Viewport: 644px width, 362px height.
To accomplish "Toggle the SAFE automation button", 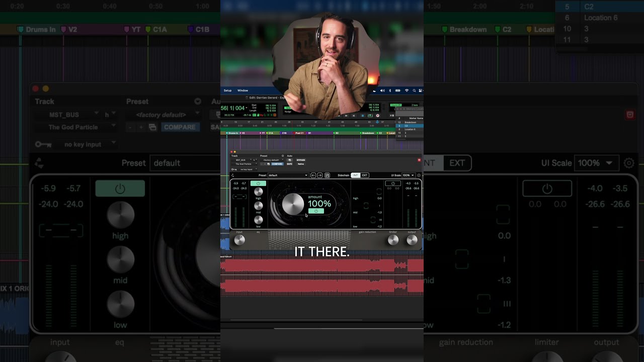I will (289, 164).
